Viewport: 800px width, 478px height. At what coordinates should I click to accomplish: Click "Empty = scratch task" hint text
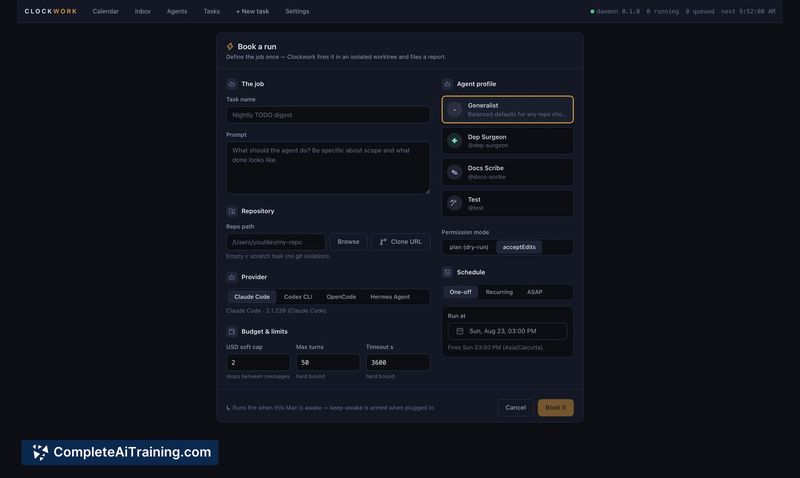coord(278,257)
